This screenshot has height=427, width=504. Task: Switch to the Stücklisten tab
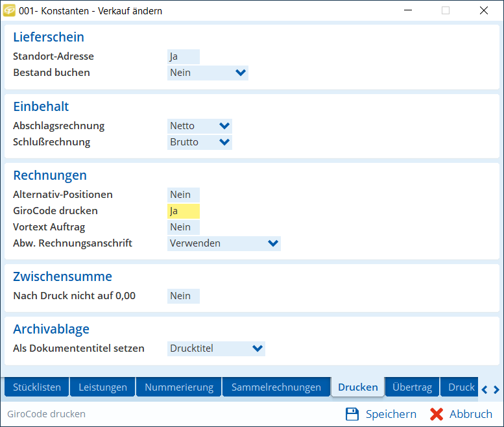tap(37, 387)
